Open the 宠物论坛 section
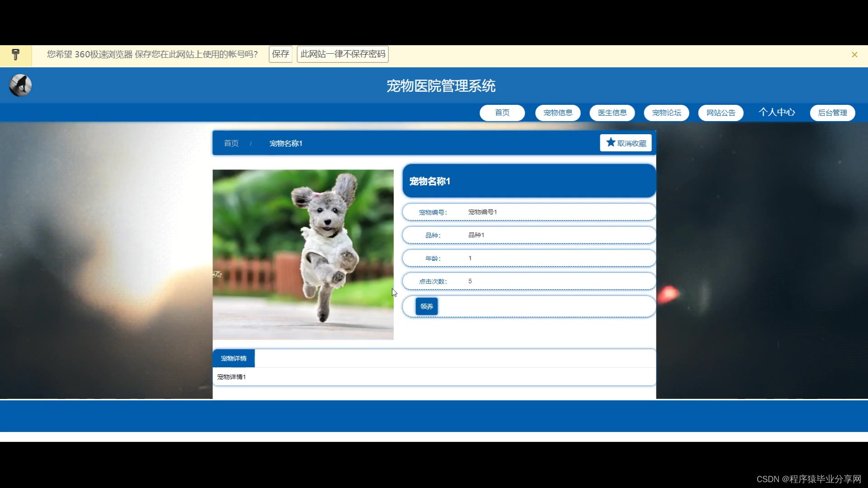Image resolution: width=868 pixels, height=488 pixels. tap(666, 113)
